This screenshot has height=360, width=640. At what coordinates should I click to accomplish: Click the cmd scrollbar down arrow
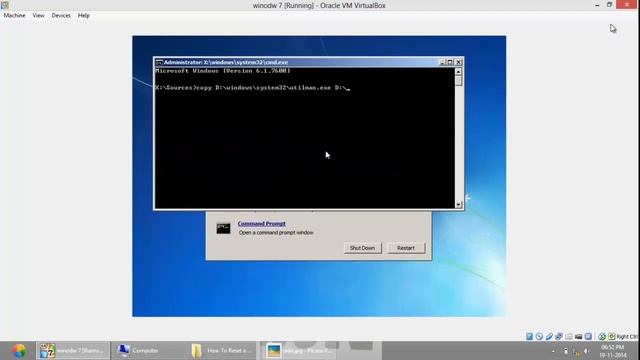pyautogui.click(x=458, y=204)
